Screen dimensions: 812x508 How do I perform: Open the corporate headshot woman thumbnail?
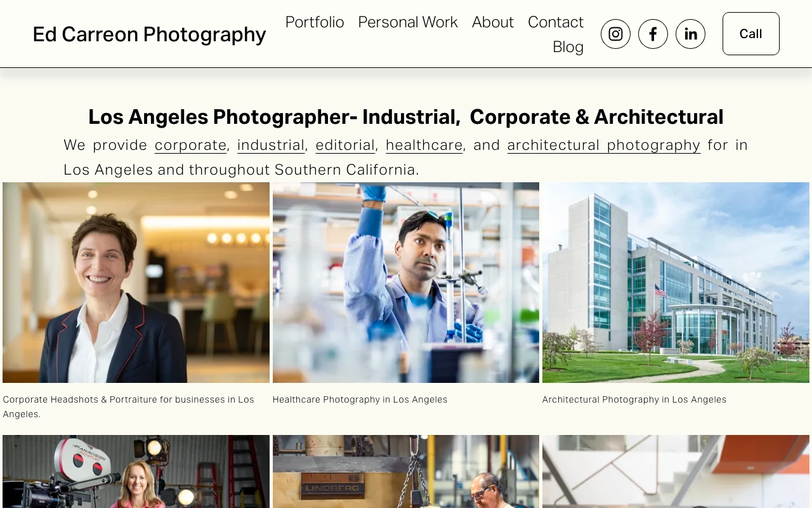(x=136, y=283)
